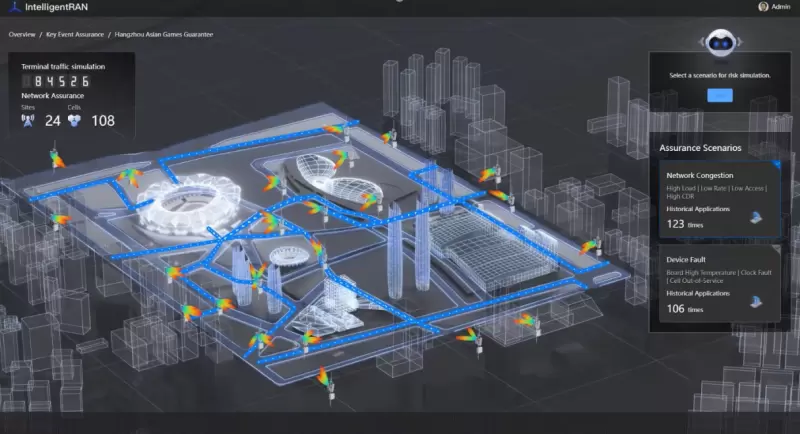Click Hangzhou Asian Games Guarantee breadcrumb

pyautogui.click(x=164, y=35)
